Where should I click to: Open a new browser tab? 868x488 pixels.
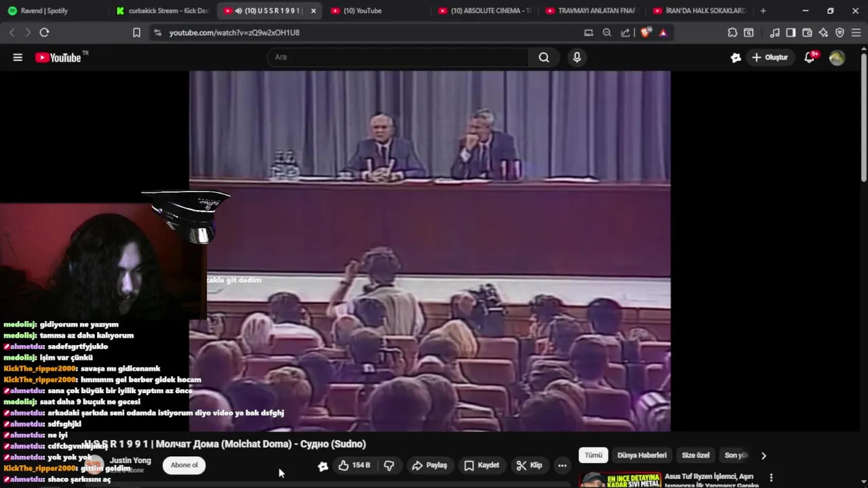pyautogui.click(x=763, y=11)
